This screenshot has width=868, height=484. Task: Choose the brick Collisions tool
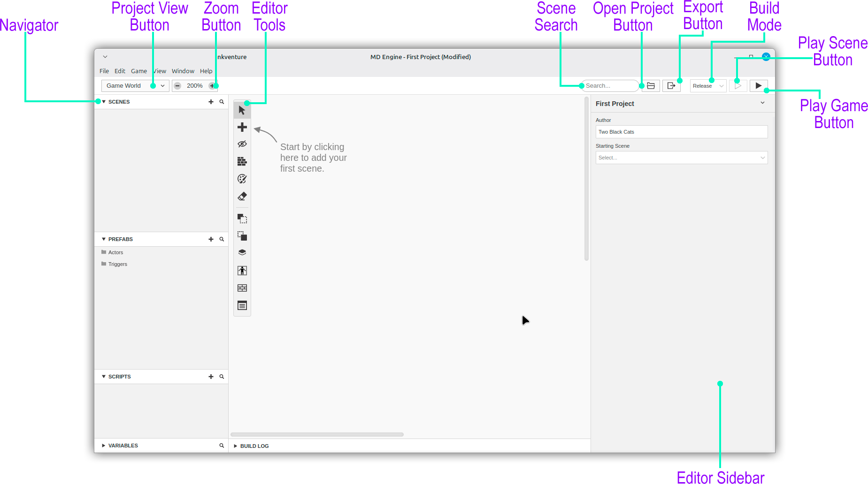pos(242,161)
